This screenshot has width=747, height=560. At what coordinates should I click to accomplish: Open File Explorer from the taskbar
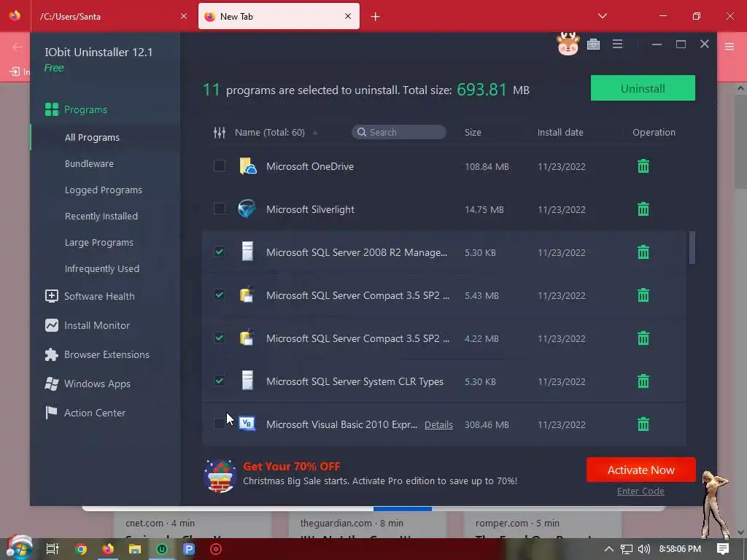tap(135, 549)
